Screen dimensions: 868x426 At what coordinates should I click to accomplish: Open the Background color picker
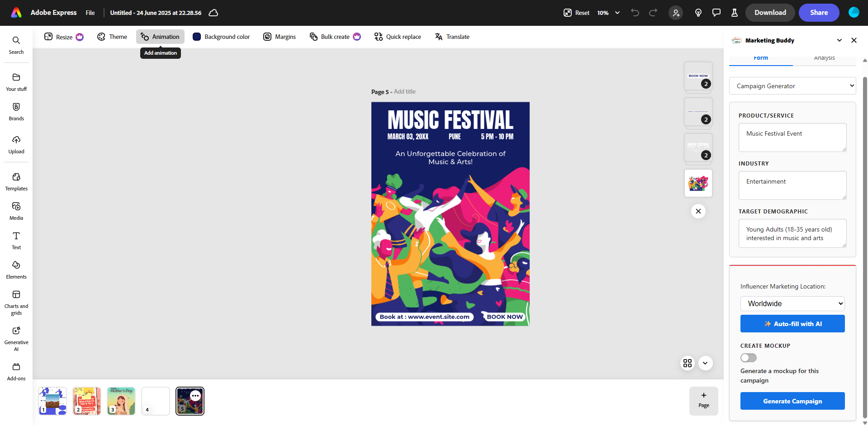pos(221,37)
